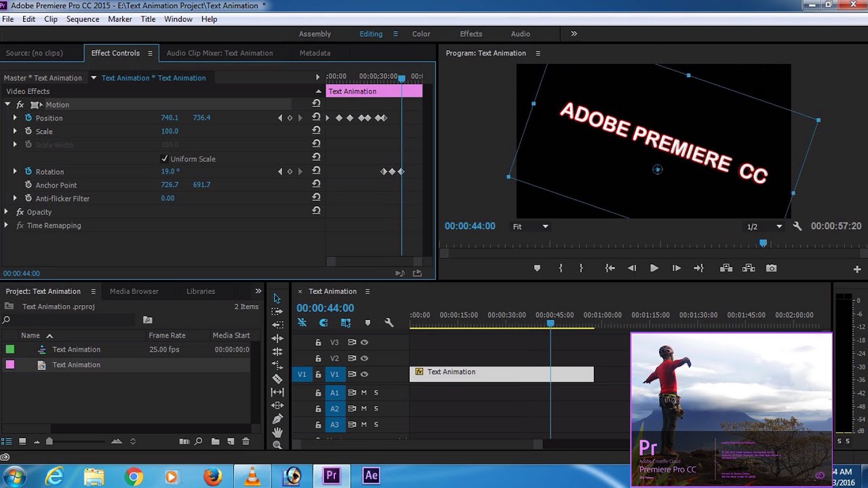Switch to the Media Browser tab
The image size is (868, 488).
pyautogui.click(x=134, y=291)
